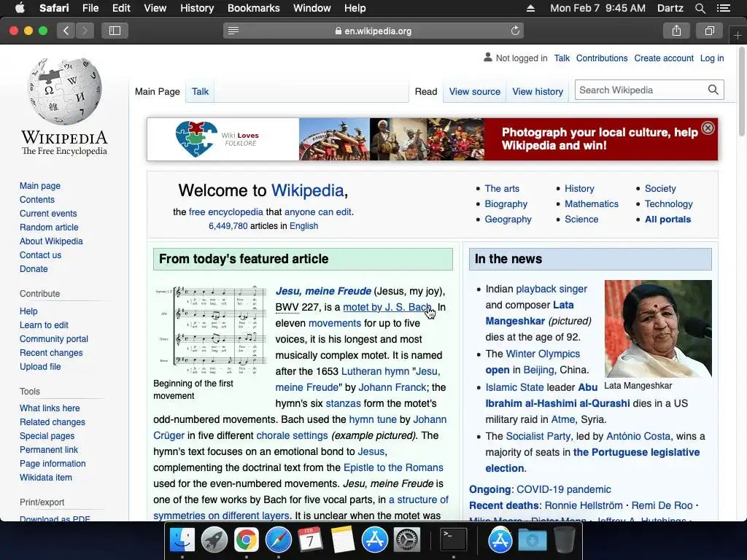Image resolution: width=747 pixels, height=560 pixels.
Task: Click Safari compass icon in Dock
Action: 278,540
